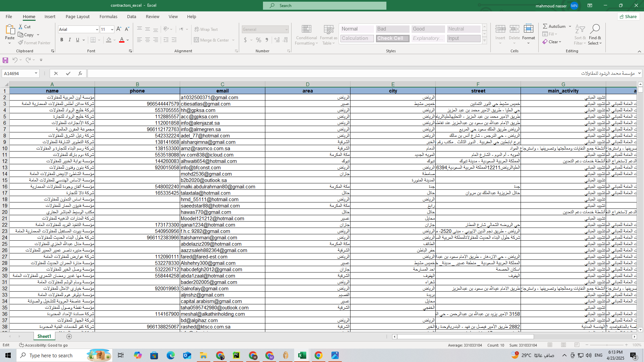Viewport: 644px width, 362px height.
Task: Toggle Wrap Text option
Action: point(206,29)
